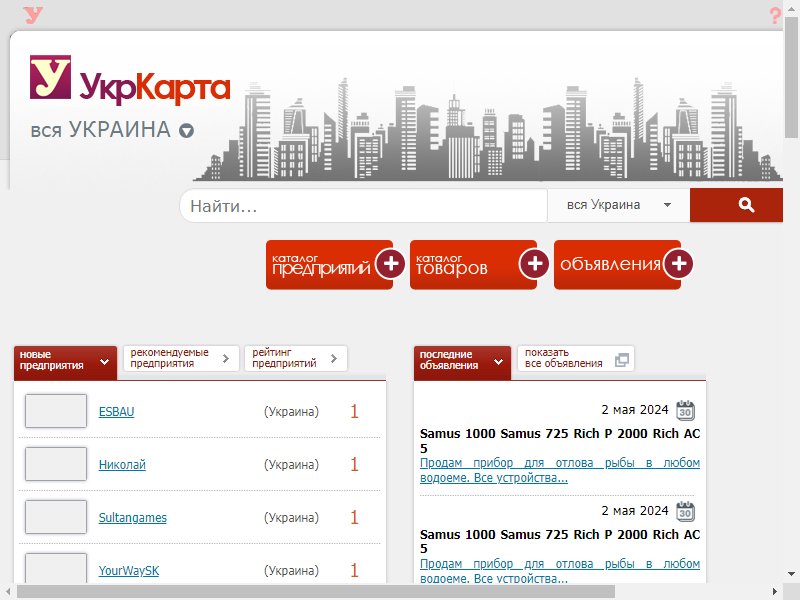Click plus icon on объявления button
This screenshot has width=800, height=600.
[678, 264]
